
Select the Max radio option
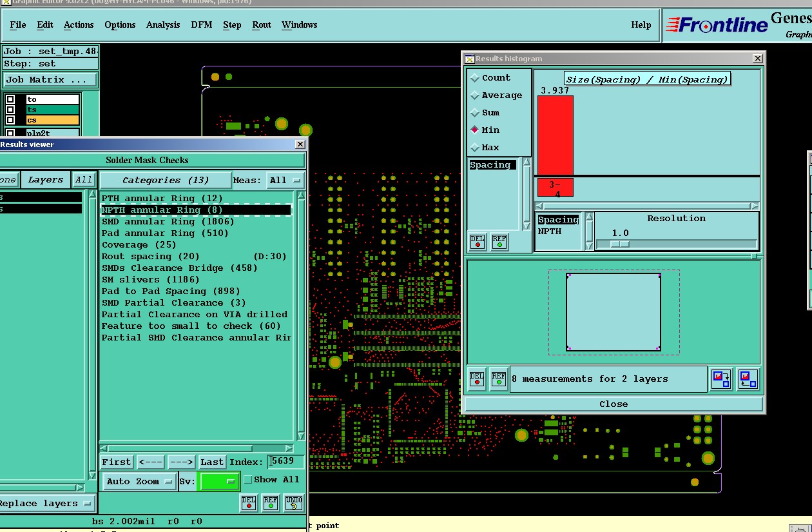tap(476, 147)
